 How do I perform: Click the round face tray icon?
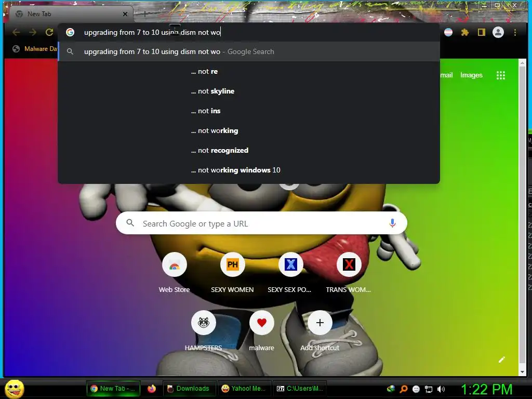(x=416, y=389)
